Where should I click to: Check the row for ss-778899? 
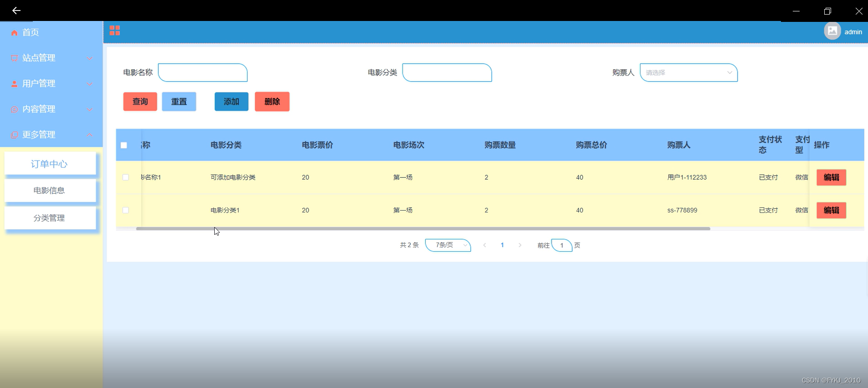click(x=126, y=210)
